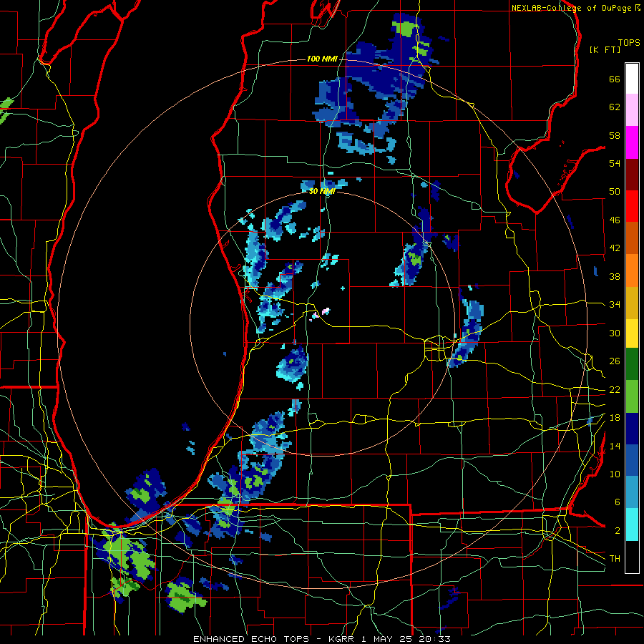Click the 'NEXLAB-College of DuPage' credit text
This screenshot has width=644, height=644.
pos(571,8)
